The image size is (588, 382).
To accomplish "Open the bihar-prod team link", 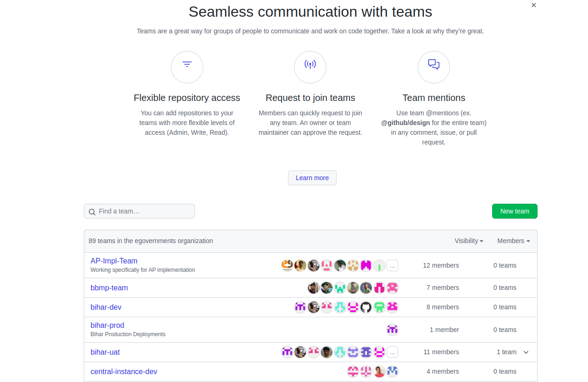I will (107, 325).
